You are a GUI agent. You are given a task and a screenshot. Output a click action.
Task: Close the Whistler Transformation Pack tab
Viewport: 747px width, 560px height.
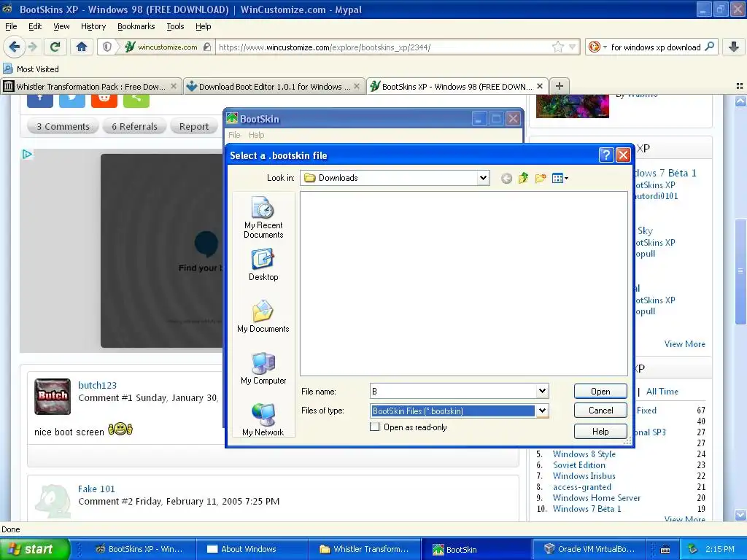pos(174,86)
